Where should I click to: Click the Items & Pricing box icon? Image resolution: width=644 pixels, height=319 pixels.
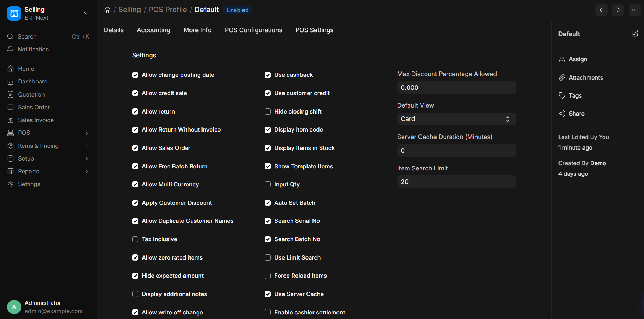click(11, 146)
